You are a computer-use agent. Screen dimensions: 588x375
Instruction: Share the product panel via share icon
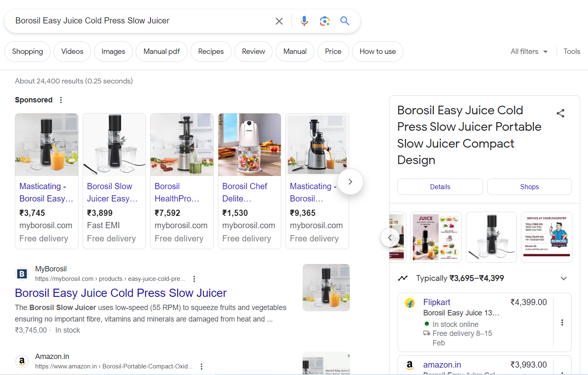tap(560, 113)
